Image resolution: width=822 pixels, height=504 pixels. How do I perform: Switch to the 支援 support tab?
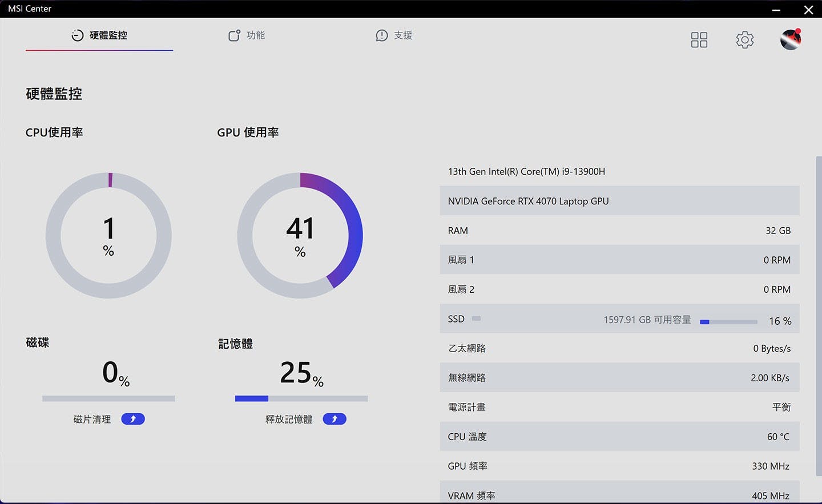tap(394, 35)
